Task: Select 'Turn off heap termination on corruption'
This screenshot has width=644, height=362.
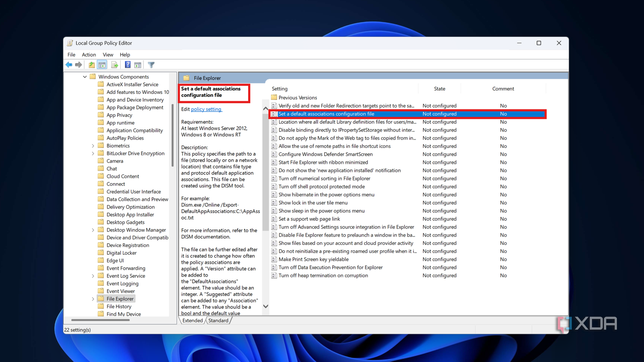Action: [323, 275]
